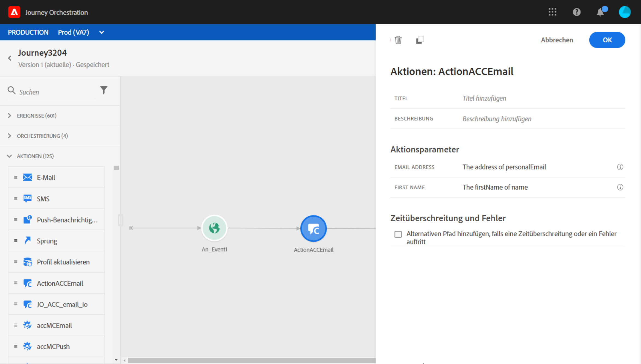This screenshot has width=641, height=364.
Task: Enable alternative path on timeout checkbox
Action: pyautogui.click(x=398, y=234)
